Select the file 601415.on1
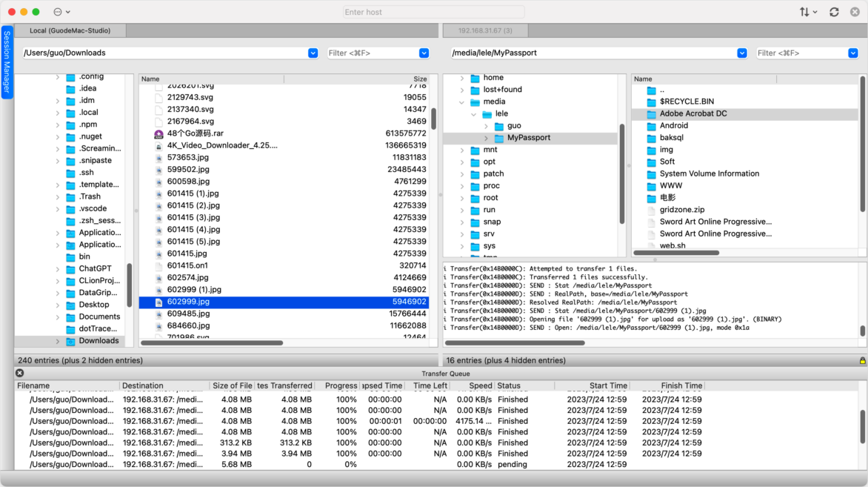The image size is (868, 487). [x=187, y=266]
